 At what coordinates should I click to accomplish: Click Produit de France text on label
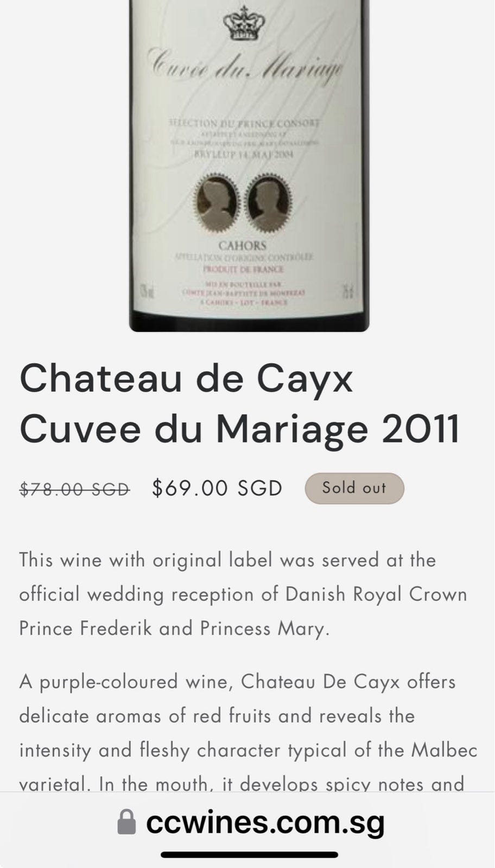pyautogui.click(x=243, y=269)
